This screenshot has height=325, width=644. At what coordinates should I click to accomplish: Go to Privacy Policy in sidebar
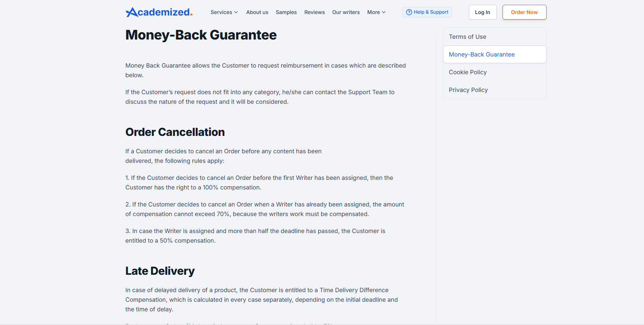point(468,90)
